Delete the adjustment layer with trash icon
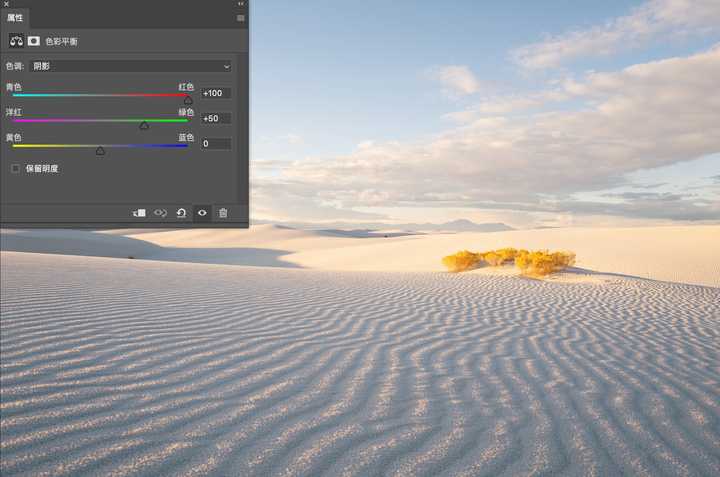The image size is (720, 477). tap(223, 213)
